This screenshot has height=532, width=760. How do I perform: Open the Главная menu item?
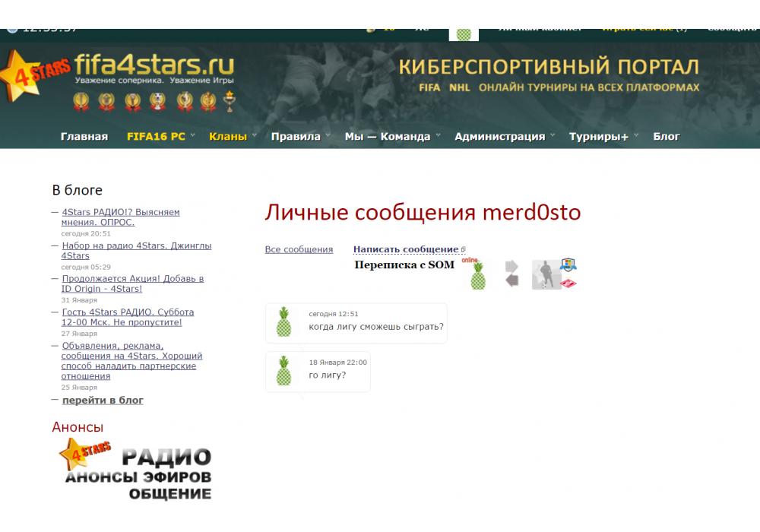(84, 136)
